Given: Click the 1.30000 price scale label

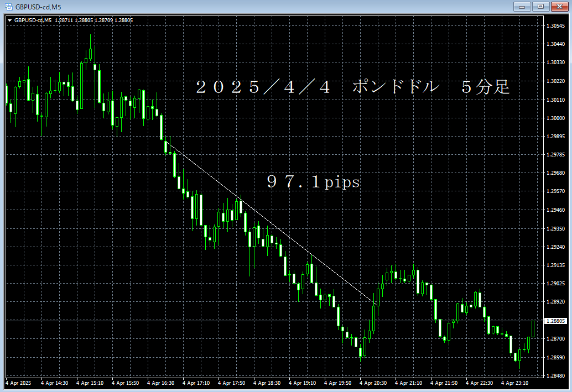Looking at the screenshot, I should coord(555,118).
